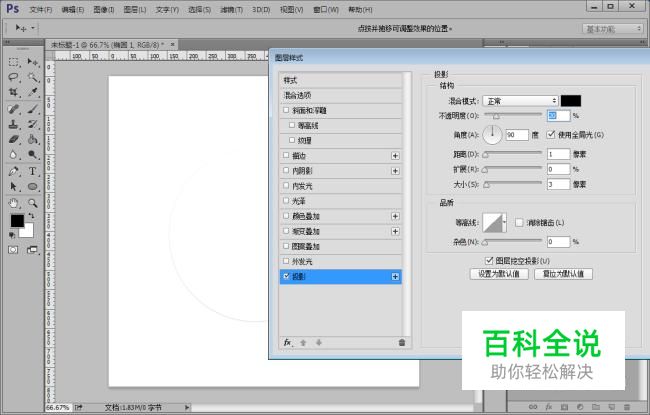The height and width of the screenshot is (415, 650).
Task: Select the Hand tool
Action: 14,203
